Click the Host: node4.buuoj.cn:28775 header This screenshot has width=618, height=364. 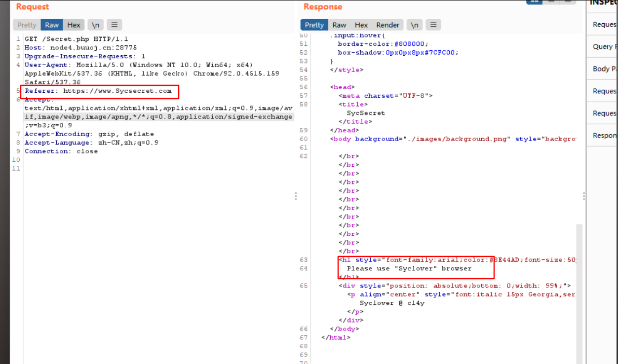[x=80, y=48]
